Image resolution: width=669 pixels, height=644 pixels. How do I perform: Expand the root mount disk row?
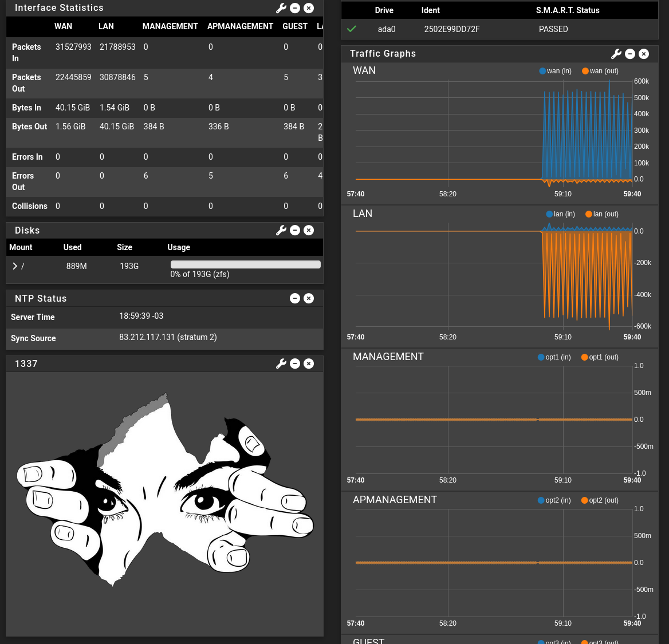15,266
